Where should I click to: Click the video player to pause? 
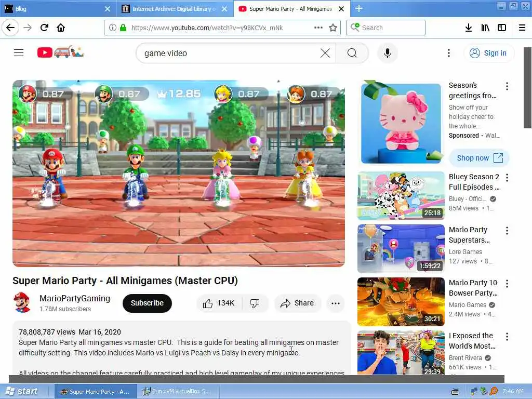(x=179, y=174)
